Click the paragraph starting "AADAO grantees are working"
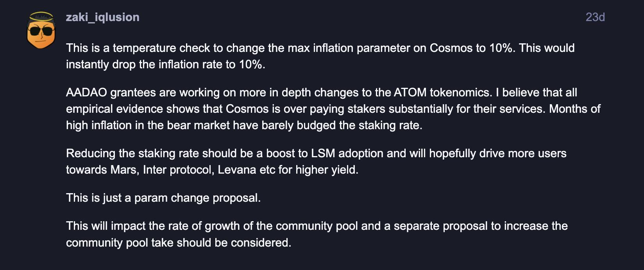This screenshot has height=270, width=644. point(333,108)
